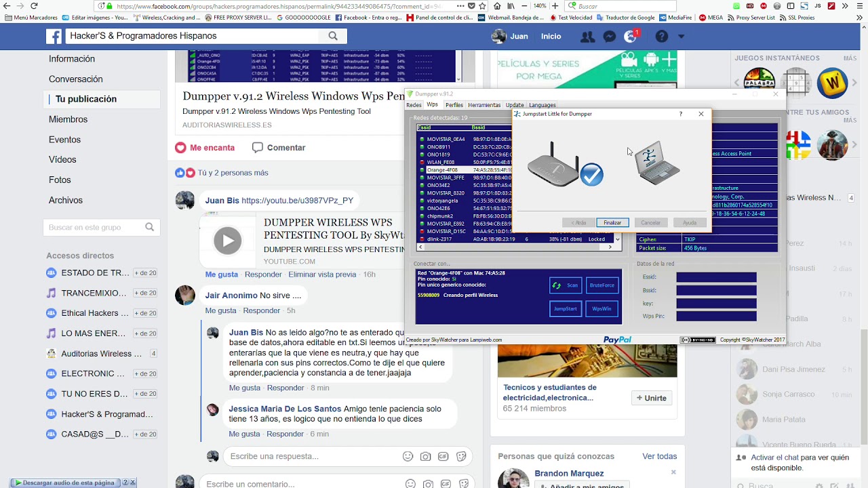Viewport: 868px width, 488px height.
Task: Click Unirte button for electricidad group
Action: pyautogui.click(x=652, y=398)
